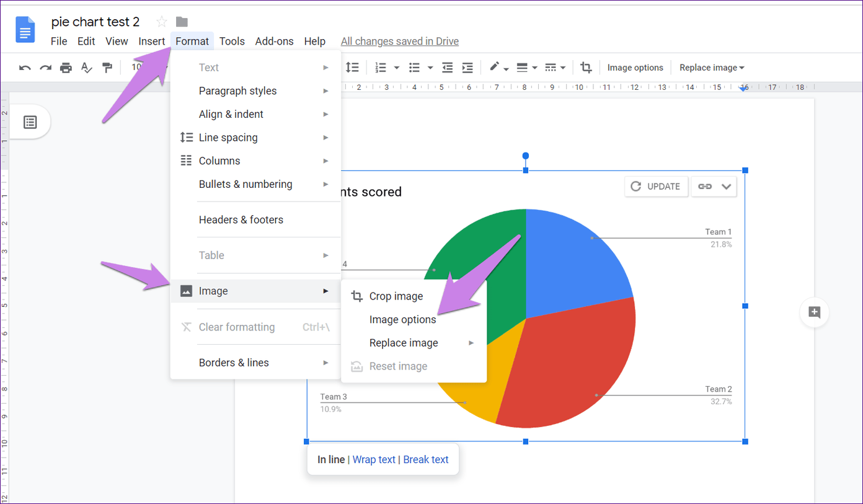Click the move to folder icon
Image resolution: width=863 pixels, height=504 pixels.
tap(182, 22)
